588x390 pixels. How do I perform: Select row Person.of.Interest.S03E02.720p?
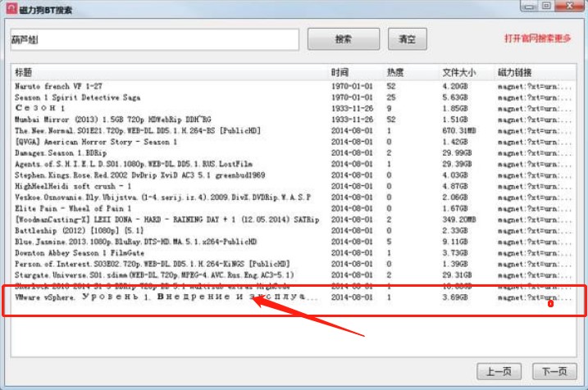294,264
